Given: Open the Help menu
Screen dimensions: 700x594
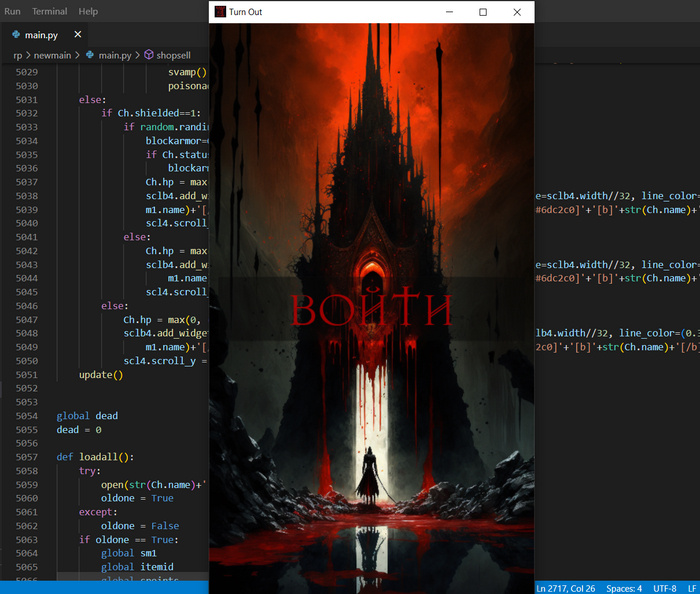Looking at the screenshot, I should [x=88, y=11].
